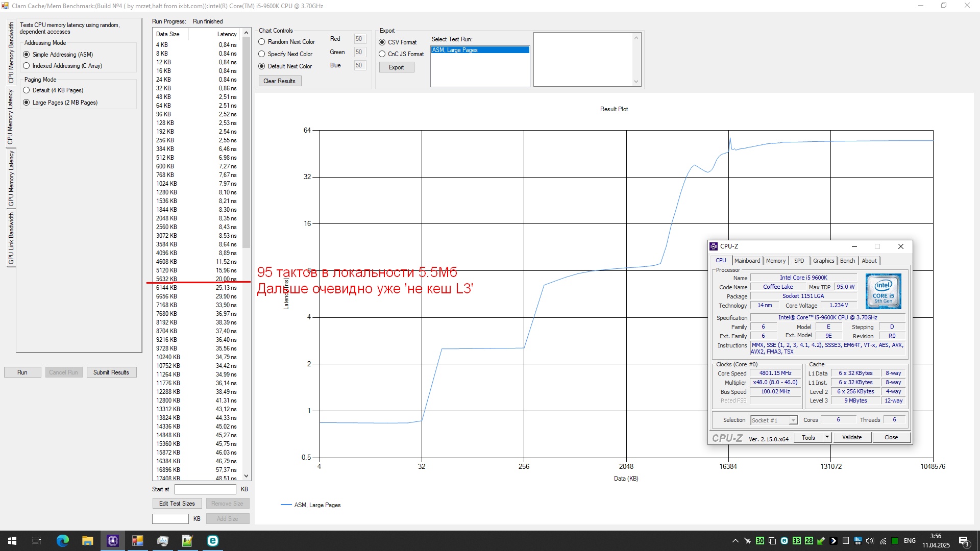The image size is (980, 551).
Task: Click the CPU-Z taskbar icon
Action: click(112, 541)
